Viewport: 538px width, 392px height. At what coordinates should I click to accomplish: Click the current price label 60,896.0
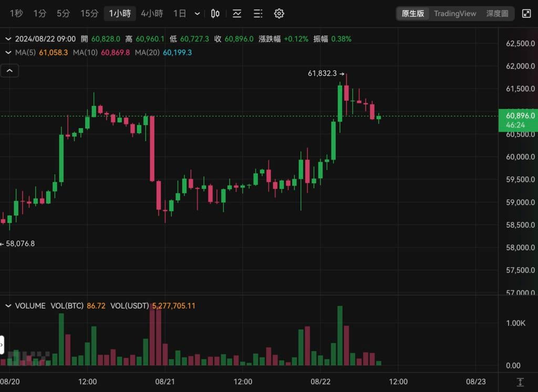(x=520, y=115)
